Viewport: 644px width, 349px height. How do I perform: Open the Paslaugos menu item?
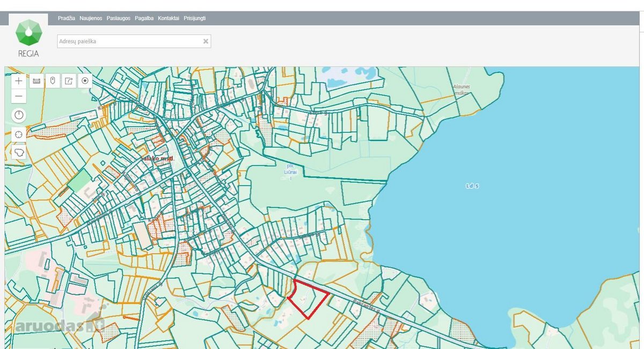click(119, 18)
